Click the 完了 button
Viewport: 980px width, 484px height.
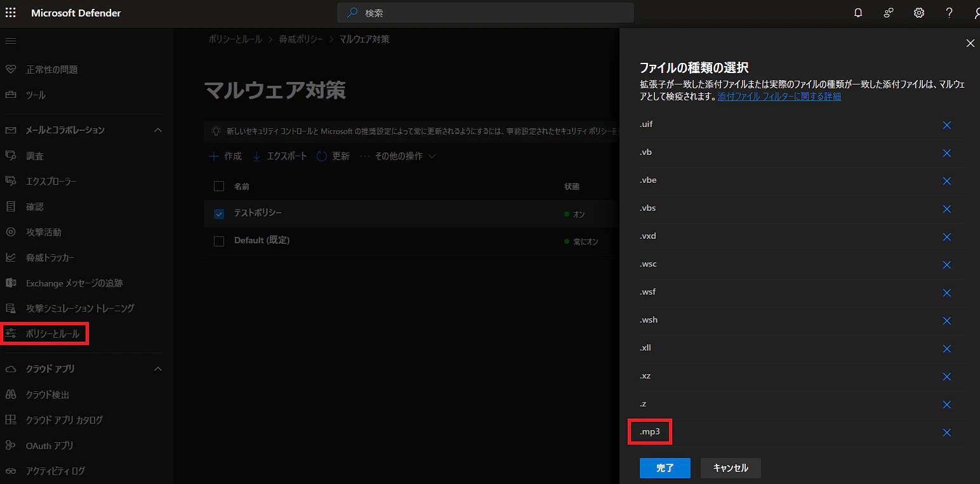[665, 468]
